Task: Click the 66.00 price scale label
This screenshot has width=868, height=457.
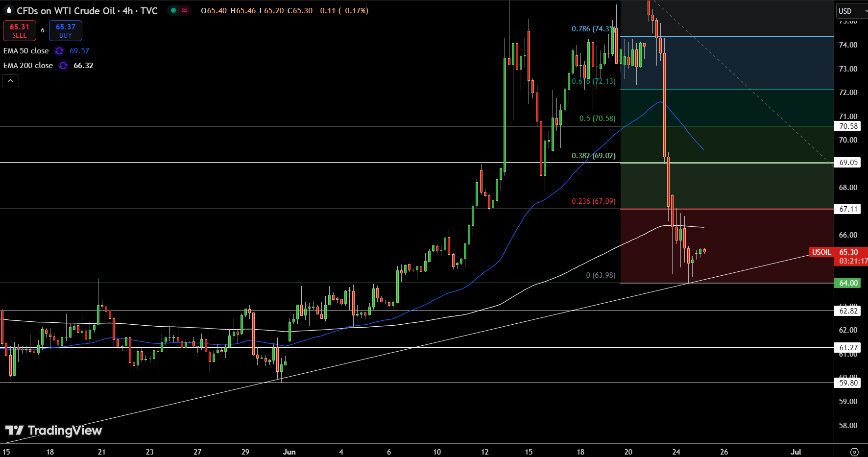Action: tap(848, 235)
